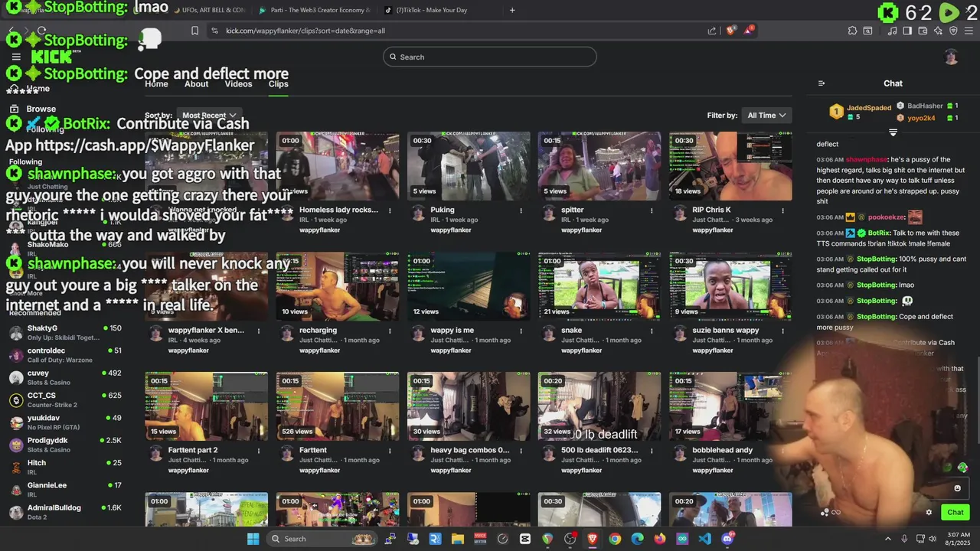Open Google Chrome from taskbar
Viewport: 980px width, 551px height.
615,539
